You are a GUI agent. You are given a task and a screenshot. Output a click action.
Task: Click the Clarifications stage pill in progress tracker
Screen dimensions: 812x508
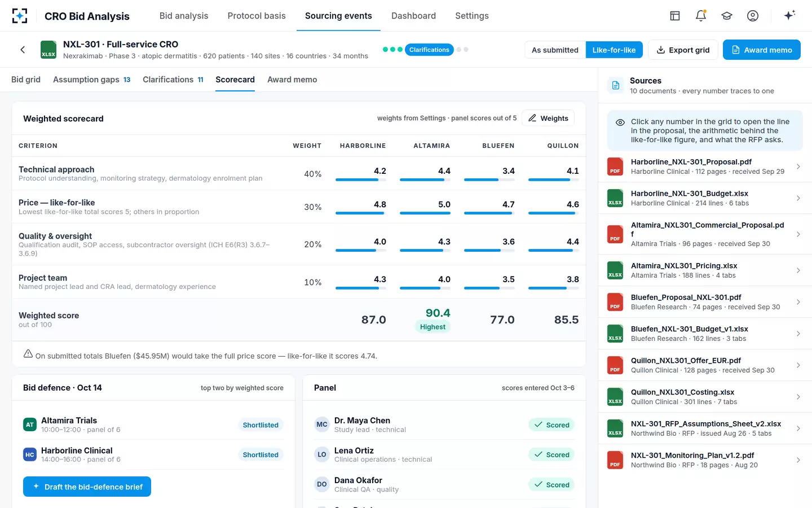429,50
